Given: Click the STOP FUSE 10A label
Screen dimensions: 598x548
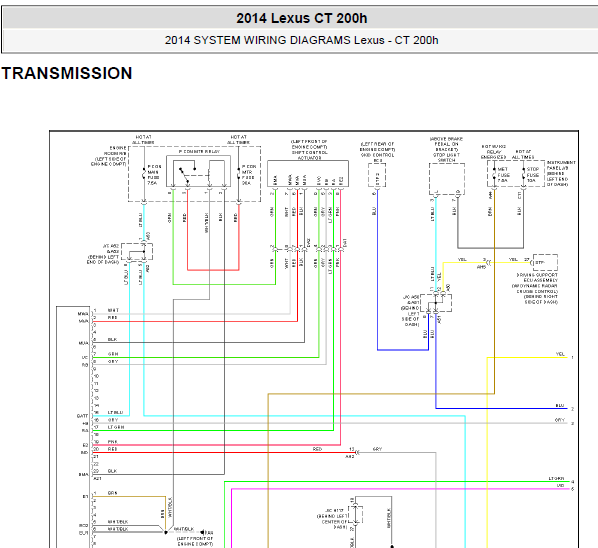Looking at the screenshot, I should [533, 175].
